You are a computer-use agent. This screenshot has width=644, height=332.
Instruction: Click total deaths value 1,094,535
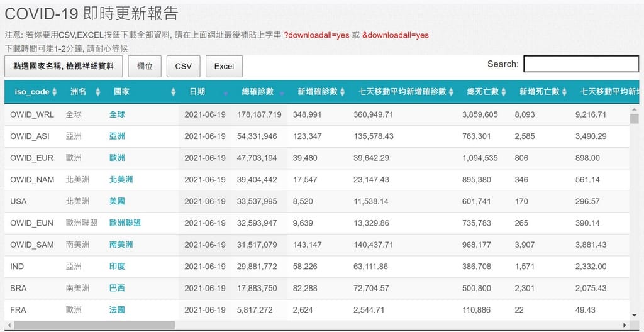[x=480, y=158]
